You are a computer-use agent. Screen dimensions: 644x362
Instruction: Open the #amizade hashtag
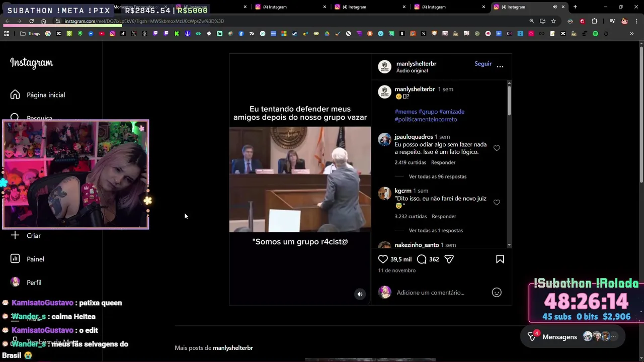pos(452,112)
